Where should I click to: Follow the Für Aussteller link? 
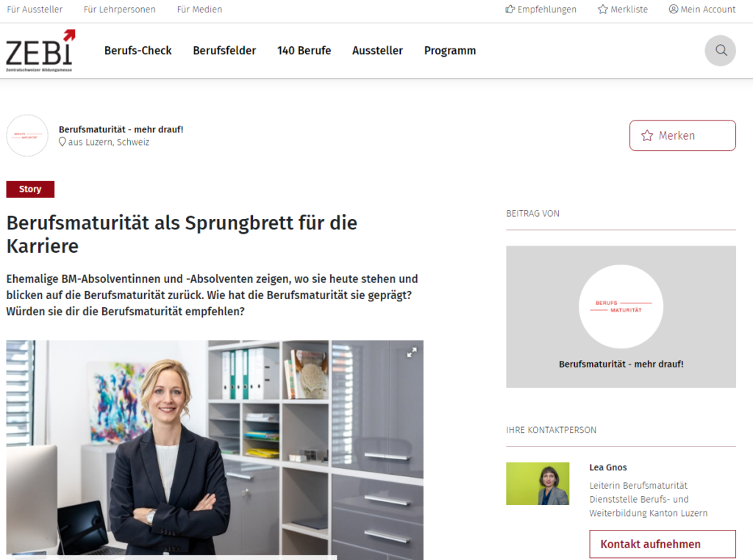pyautogui.click(x=35, y=9)
